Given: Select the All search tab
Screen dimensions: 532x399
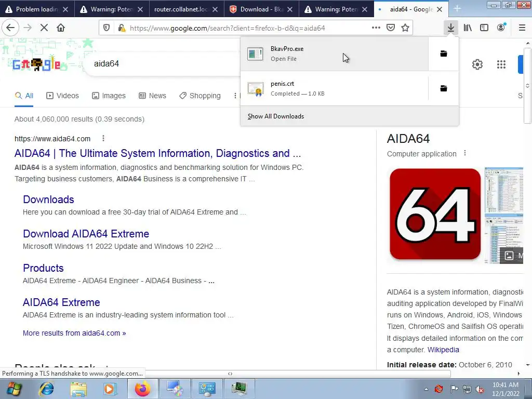Looking at the screenshot, I should pyautogui.click(x=24, y=96).
